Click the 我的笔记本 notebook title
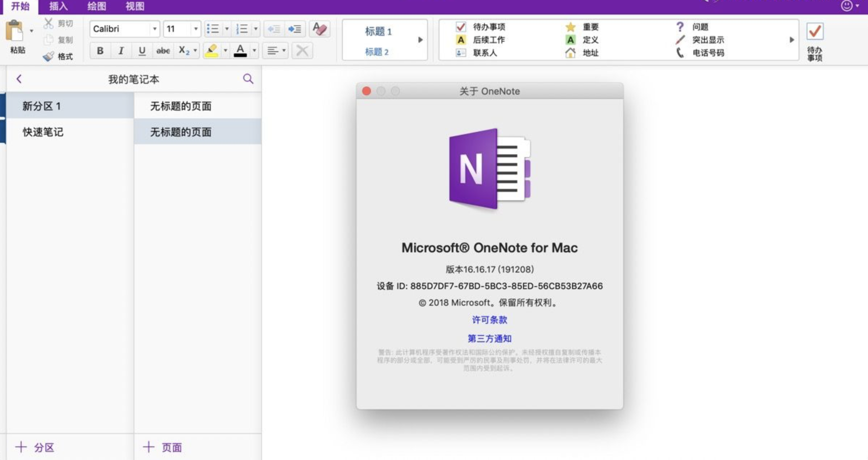 click(133, 79)
